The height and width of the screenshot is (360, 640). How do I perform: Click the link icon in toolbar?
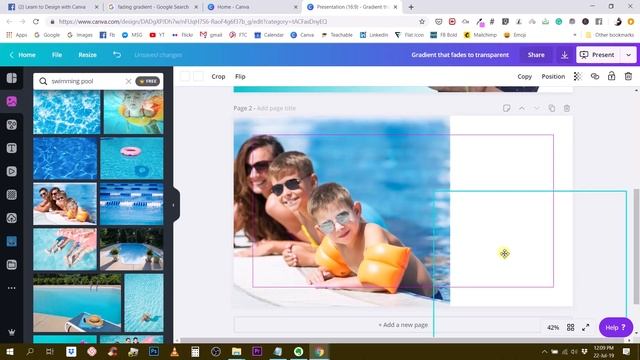tap(595, 76)
